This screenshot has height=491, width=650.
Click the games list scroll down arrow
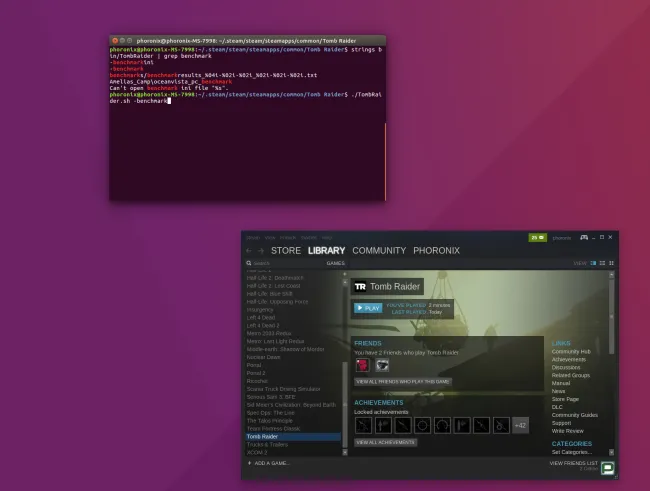tap(345, 453)
